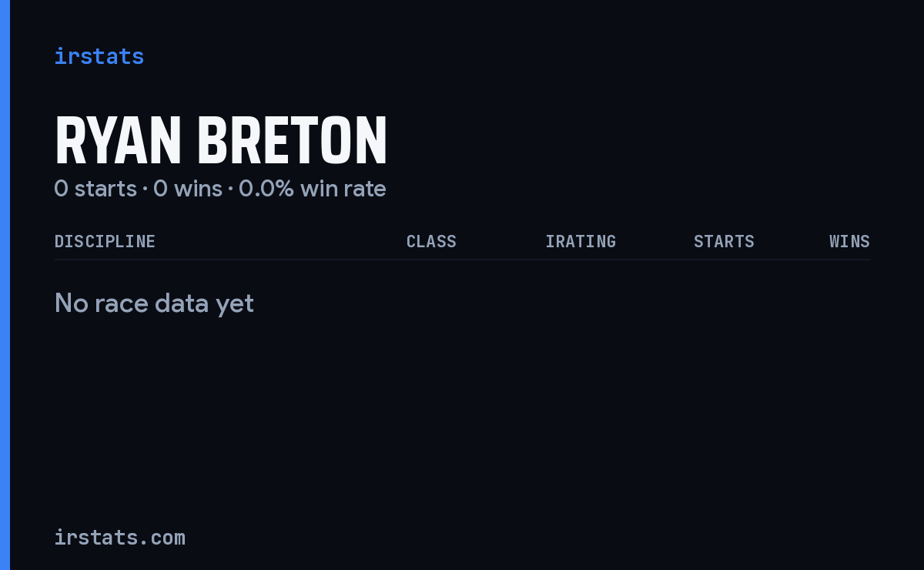924x570 pixels.
Task: Click the blank header gap between DISCIPLINE and CLASS
Action: pyautogui.click(x=281, y=241)
